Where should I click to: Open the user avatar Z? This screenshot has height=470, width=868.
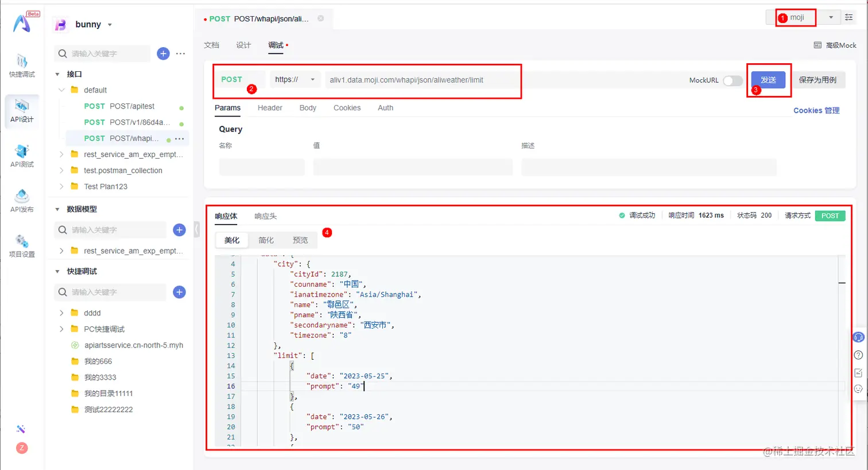(22, 448)
